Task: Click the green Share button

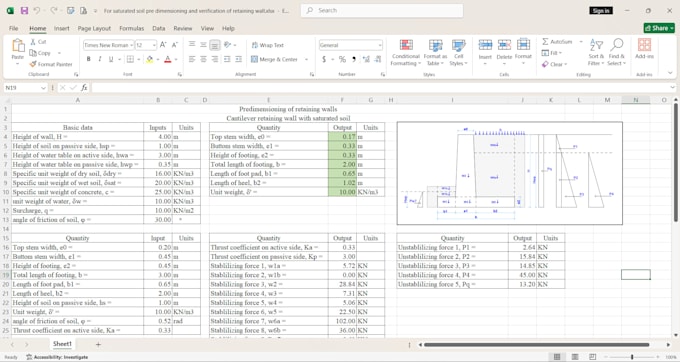Action: pyautogui.click(x=659, y=28)
